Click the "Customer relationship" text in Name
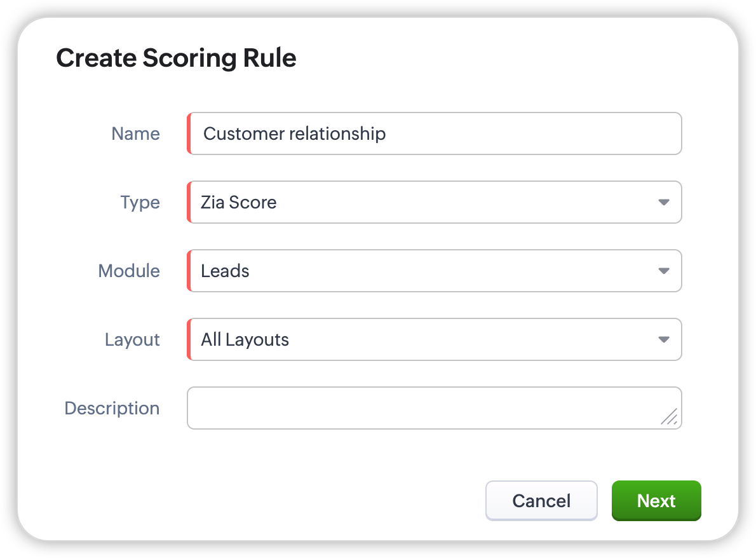Screen dimensions: 756x558 pyautogui.click(x=294, y=134)
